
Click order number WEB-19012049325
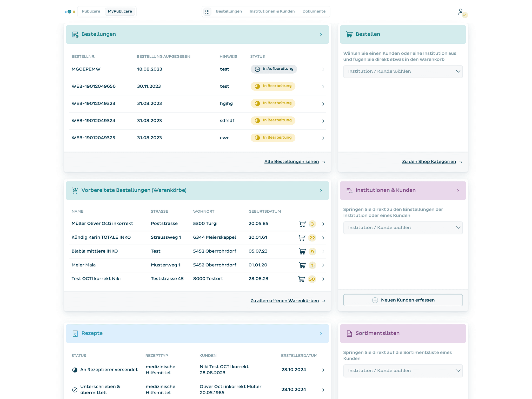coord(93,138)
